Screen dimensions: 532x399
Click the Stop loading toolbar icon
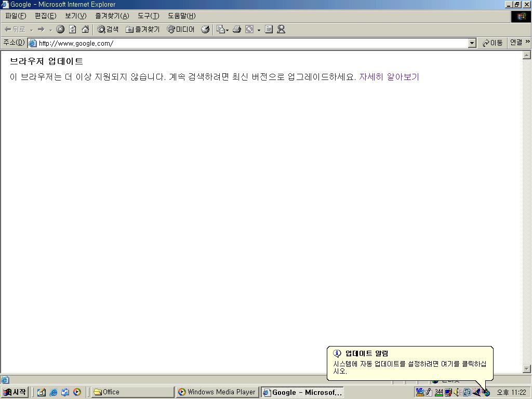point(60,30)
